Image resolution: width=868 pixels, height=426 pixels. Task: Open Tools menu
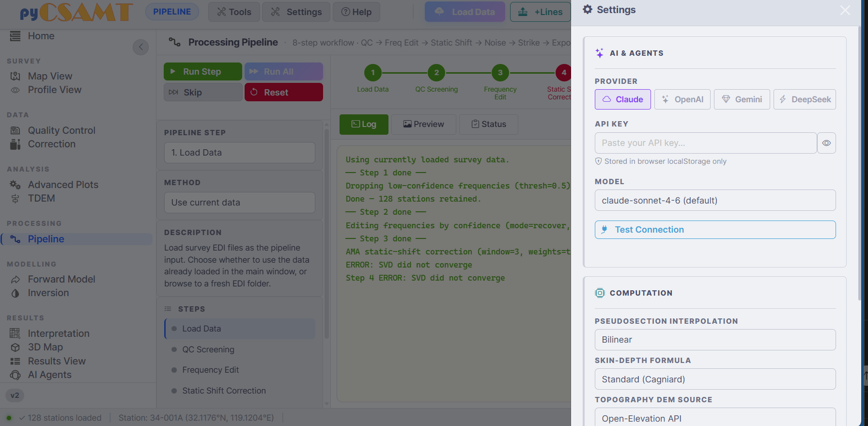(234, 12)
